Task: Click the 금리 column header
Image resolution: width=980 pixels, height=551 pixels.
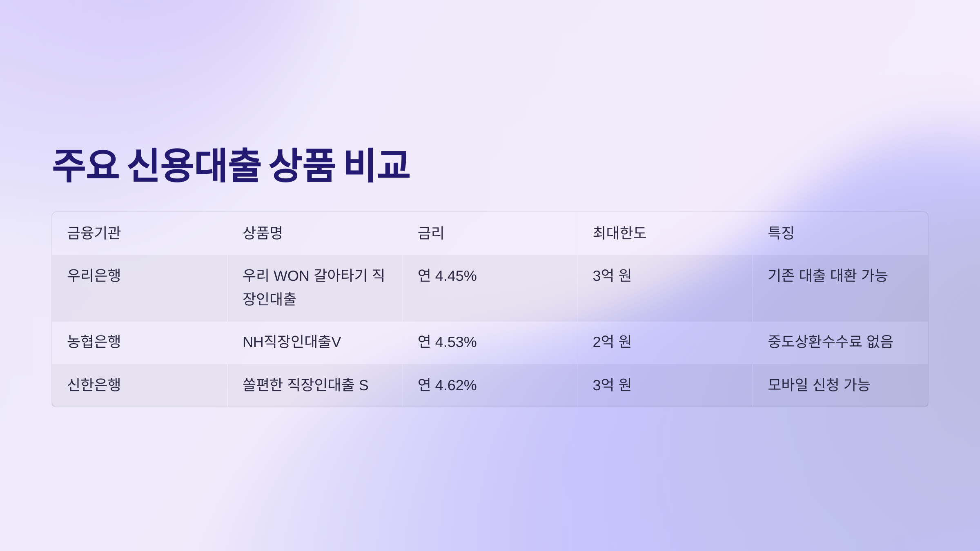Action: [431, 233]
